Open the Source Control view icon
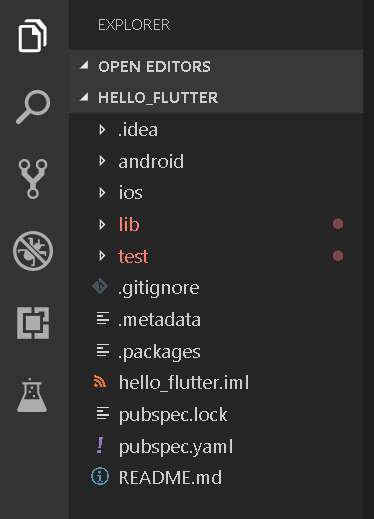This screenshot has width=374, height=519. pos(33,179)
